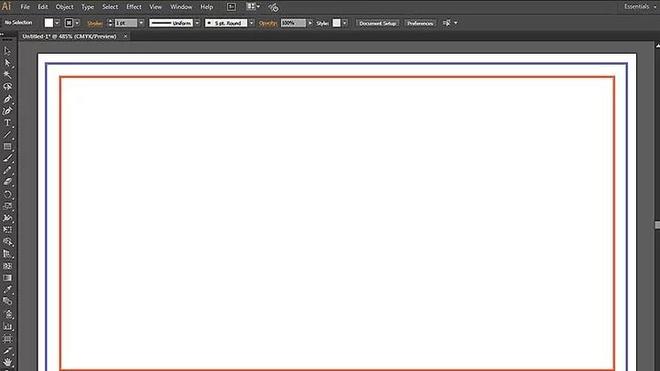Select the Line Segment tool

tap(7, 135)
